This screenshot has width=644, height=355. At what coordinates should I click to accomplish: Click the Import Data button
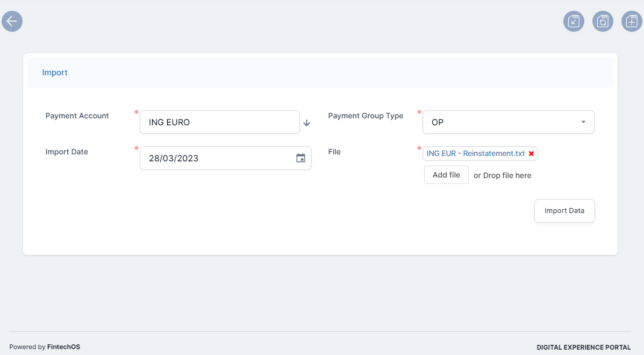[x=564, y=211]
